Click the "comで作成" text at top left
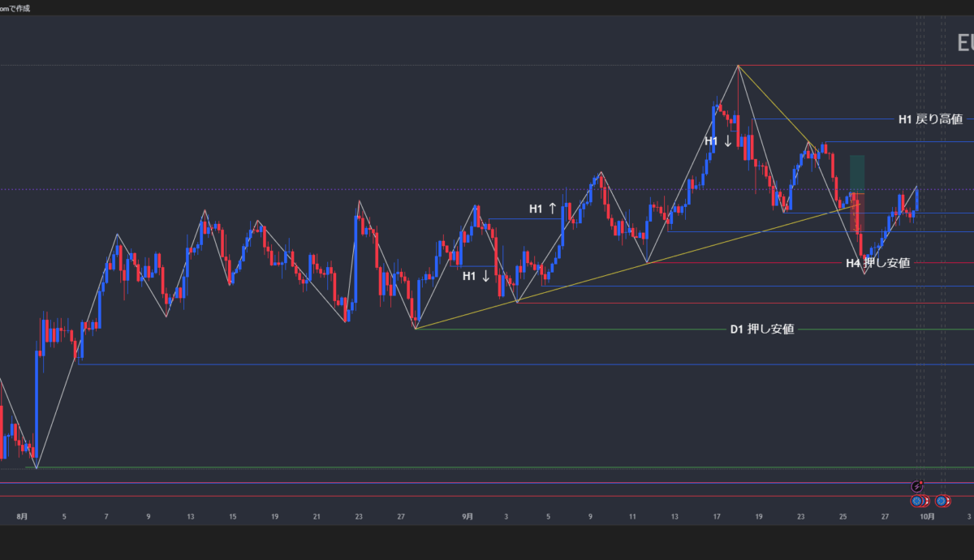Viewport: 974px width, 560px height. (15, 8)
